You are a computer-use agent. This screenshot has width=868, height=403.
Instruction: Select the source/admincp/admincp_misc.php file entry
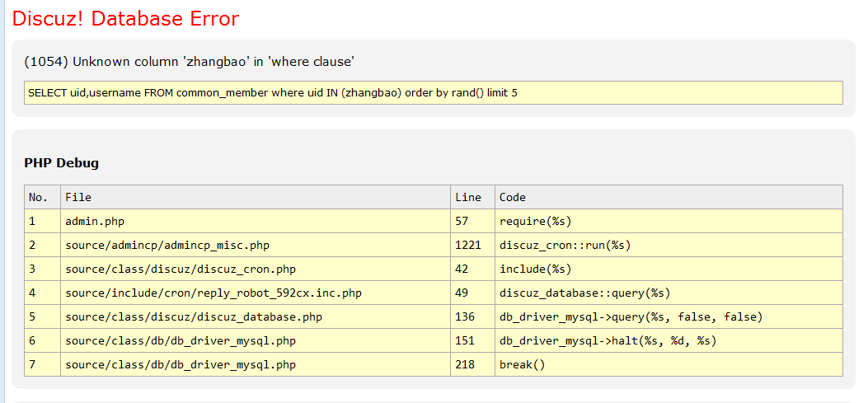[x=167, y=245]
